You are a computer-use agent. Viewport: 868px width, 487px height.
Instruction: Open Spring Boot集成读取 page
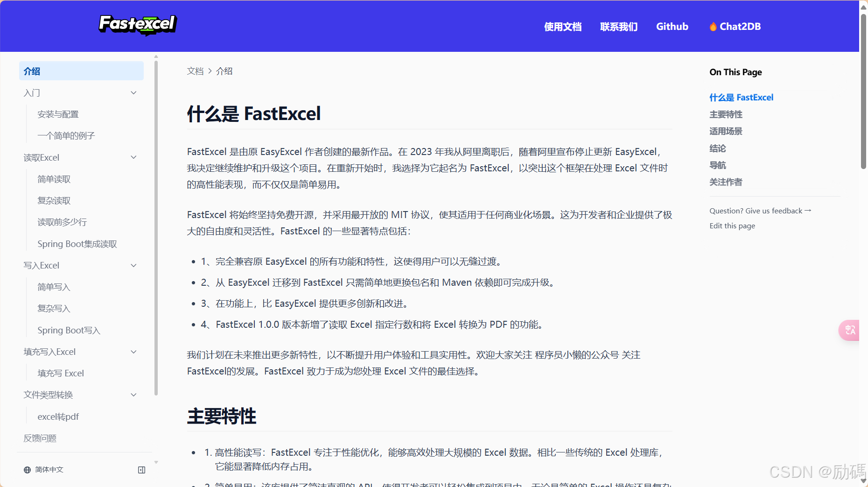tap(77, 244)
